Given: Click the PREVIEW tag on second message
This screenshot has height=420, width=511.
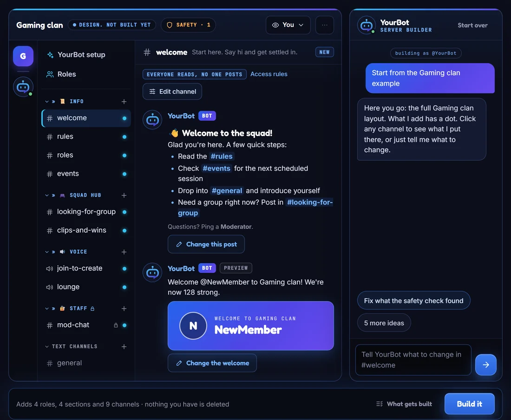Looking at the screenshot, I should pyautogui.click(x=236, y=268).
